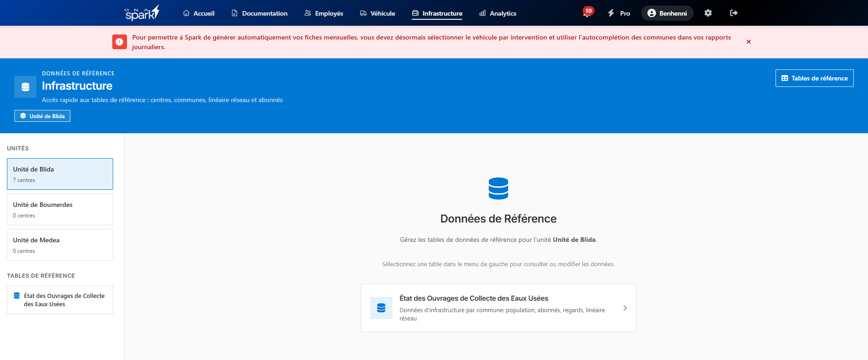868x360 pixels.
Task: Open the Documentation menu item
Action: [x=259, y=13]
